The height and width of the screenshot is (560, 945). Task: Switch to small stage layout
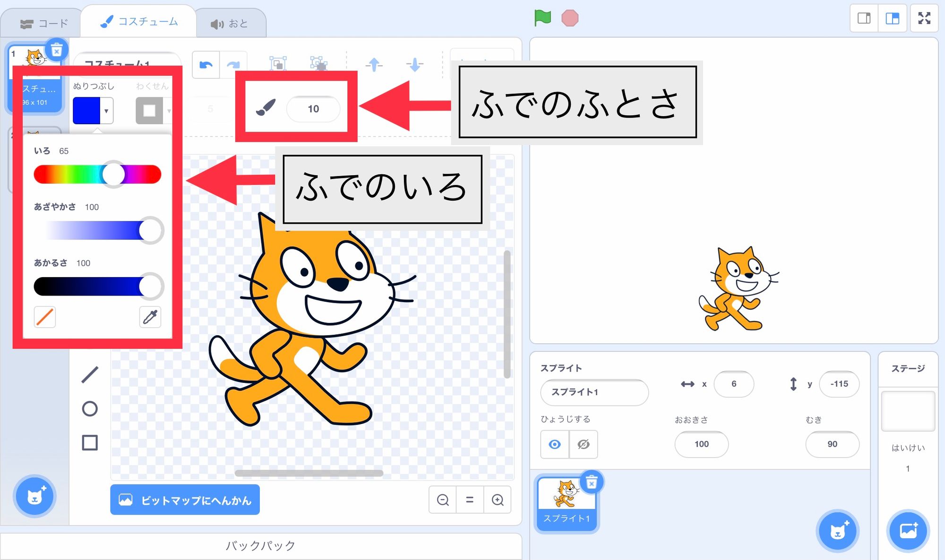(864, 18)
